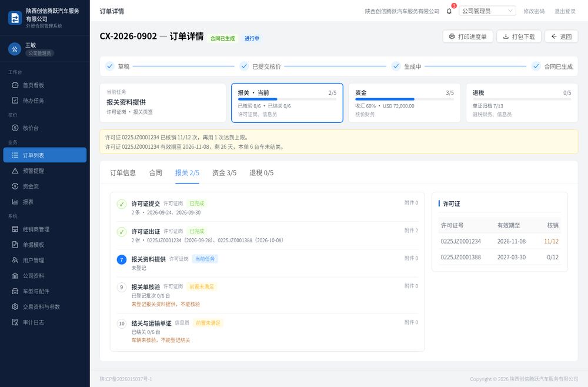Click the 进行中 blue status tag
The height and width of the screenshot is (387, 588).
(252, 38)
